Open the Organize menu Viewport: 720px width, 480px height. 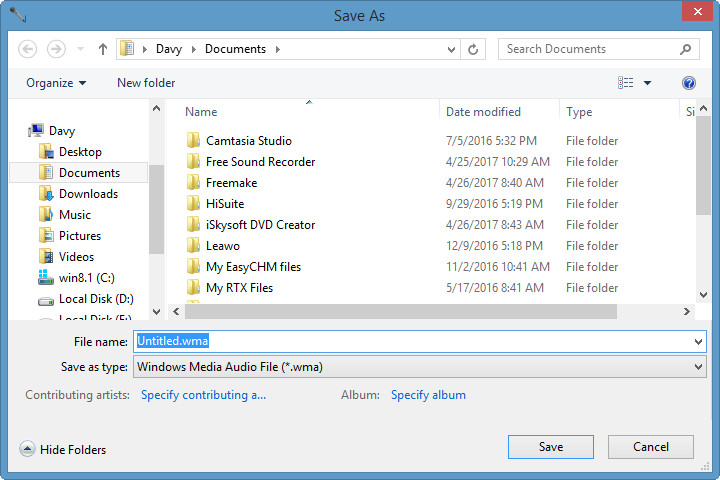point(56,83)
